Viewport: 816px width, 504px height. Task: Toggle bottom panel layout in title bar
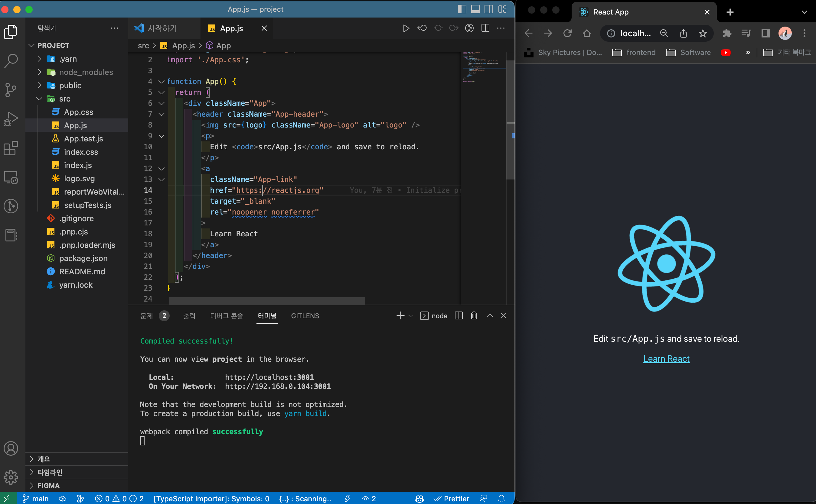pos(475,9)
